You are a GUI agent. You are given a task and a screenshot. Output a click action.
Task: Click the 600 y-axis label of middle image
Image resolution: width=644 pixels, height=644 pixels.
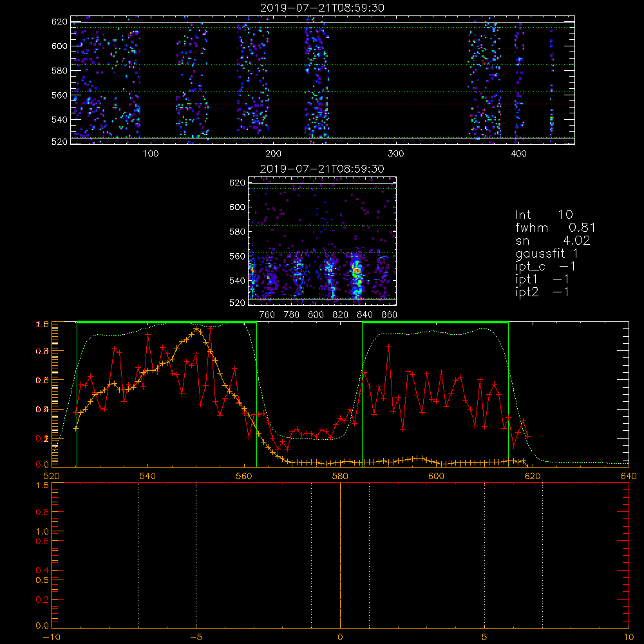tap(238, 207)
